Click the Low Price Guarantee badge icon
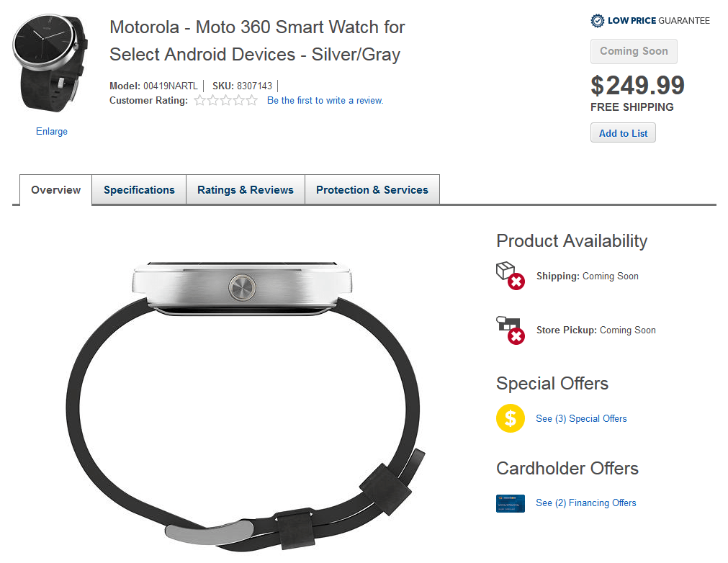The image size is (728, 563). point(597,21)
